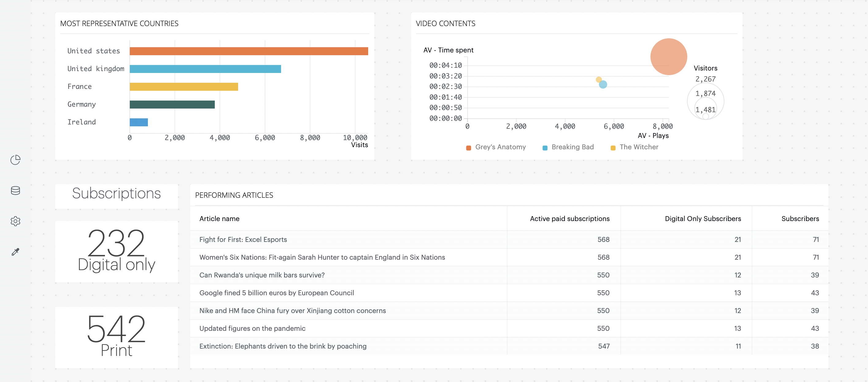Select the eyedropper color picker tool
The width and height of the screenshot is (868, 382).
tap(15, 252)
